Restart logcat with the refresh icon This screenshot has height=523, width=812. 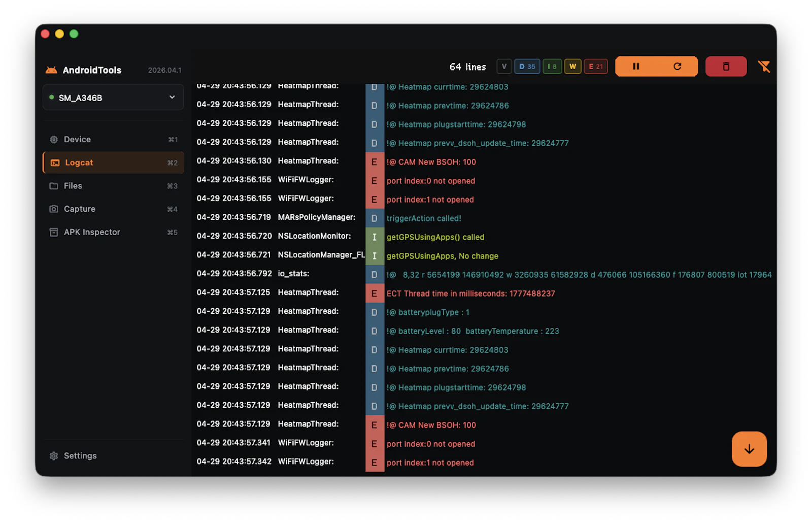(x=677, y=67)
